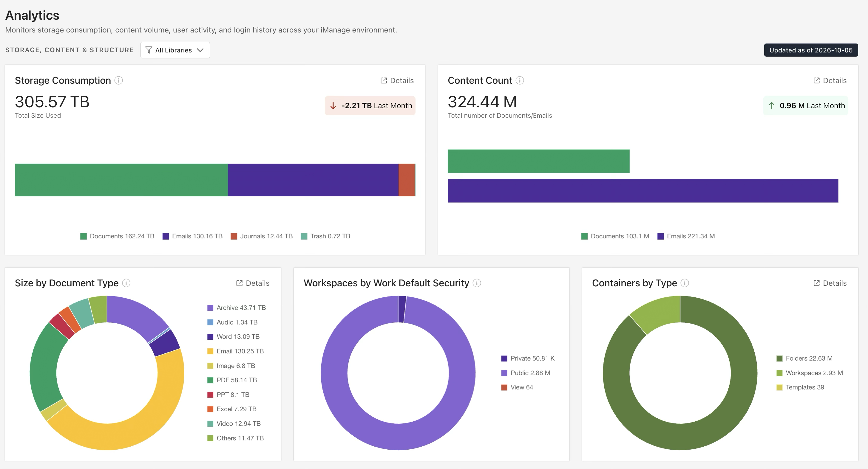Screen dimensions: 868x469
Task: Click the info icon beside Content Count
Action: click(520, 80)
